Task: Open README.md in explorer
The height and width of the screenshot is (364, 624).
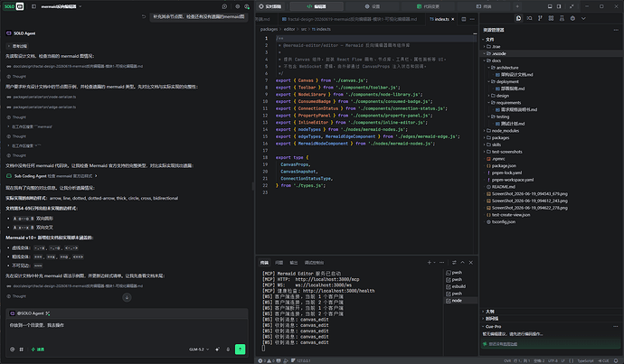Action: click(551, 187)
